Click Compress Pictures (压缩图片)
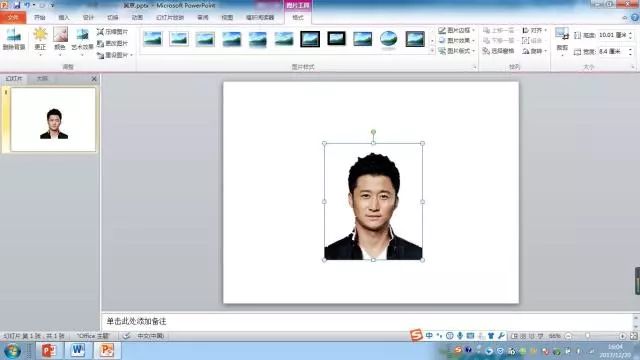Image resolution: width=640 pixels, height=360 pixels. click(112, 31)
